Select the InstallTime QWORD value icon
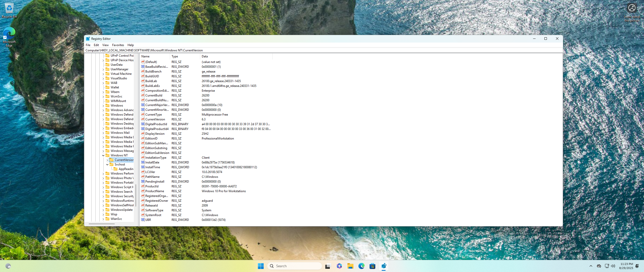644x272 pixels. tap(143, 167)
